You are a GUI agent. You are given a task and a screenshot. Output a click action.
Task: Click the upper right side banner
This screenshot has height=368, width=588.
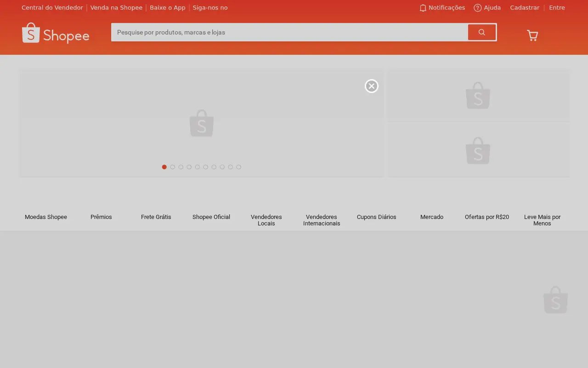[478, 95]
